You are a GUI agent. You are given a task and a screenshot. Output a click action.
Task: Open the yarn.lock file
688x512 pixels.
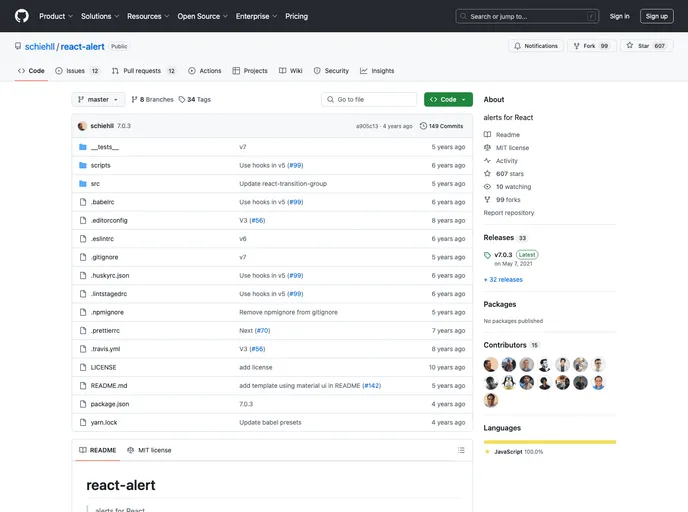click(x=104, y=423)
